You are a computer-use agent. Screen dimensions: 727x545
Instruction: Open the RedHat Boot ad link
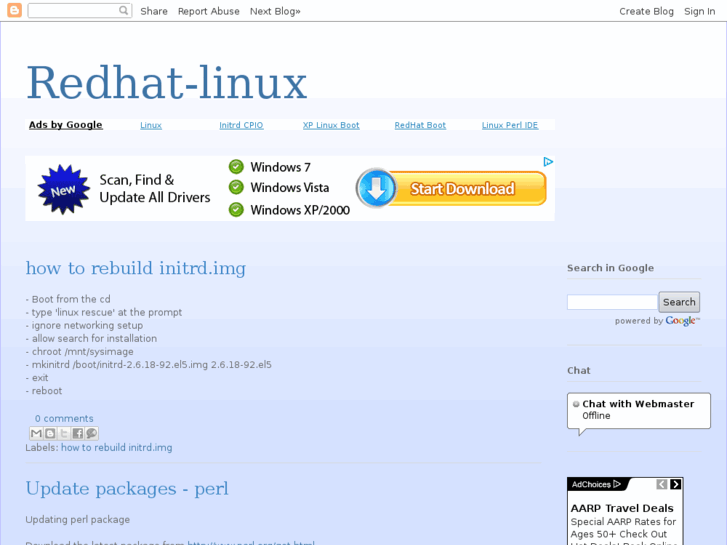[x=420, y=125]
